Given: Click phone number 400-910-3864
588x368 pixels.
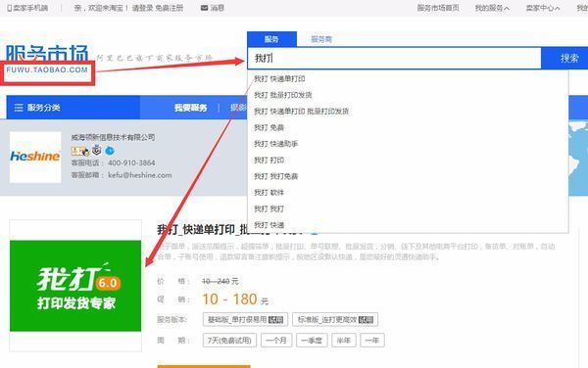Looking at the screenshot, I should point(131,162).
